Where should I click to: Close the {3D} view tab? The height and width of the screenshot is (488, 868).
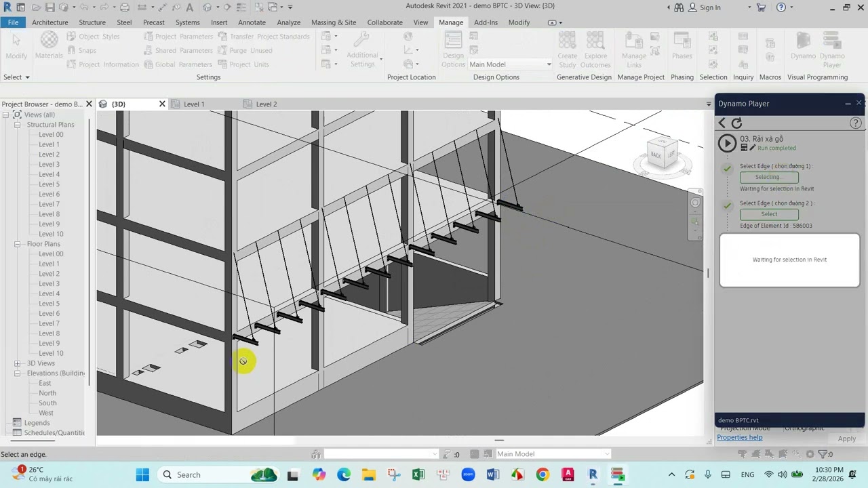click(162, 104)
